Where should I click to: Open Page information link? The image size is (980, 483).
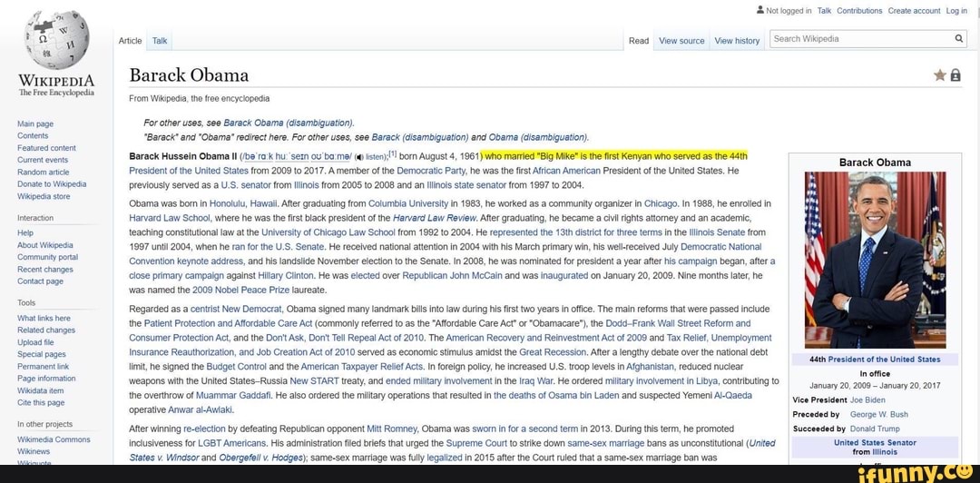[x=46, y=379]
